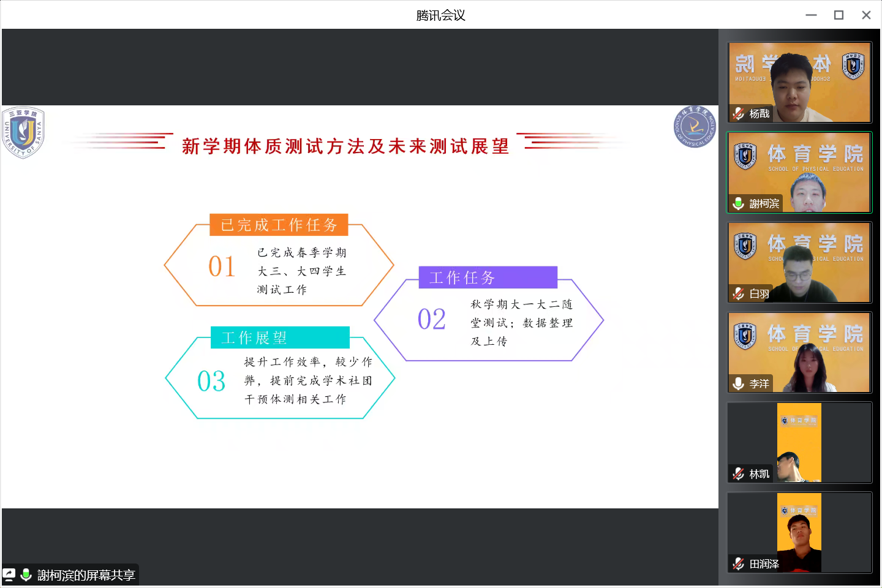
Task: Click the University of Sanya logo on the slide
Action: [24, 132]
